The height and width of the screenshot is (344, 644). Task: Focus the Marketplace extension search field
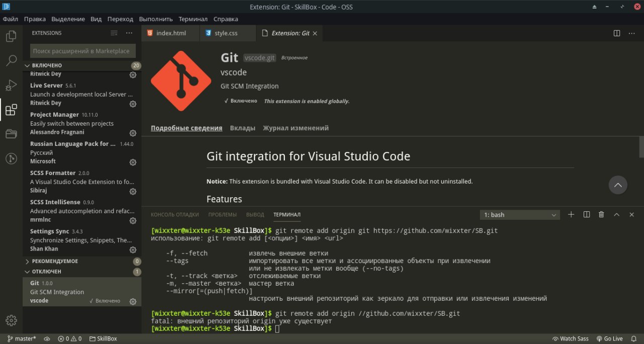(83, 51)
